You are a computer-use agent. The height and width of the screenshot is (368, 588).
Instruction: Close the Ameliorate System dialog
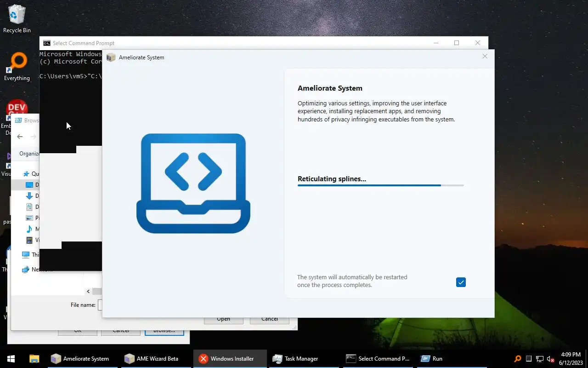[485, 56]
